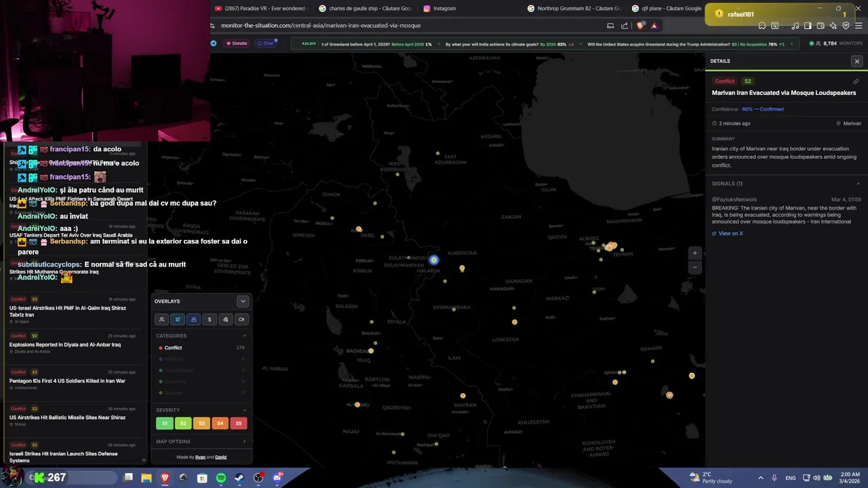
Task: Open Microsoft Store from the taskbar
Action: pos(202,478)
